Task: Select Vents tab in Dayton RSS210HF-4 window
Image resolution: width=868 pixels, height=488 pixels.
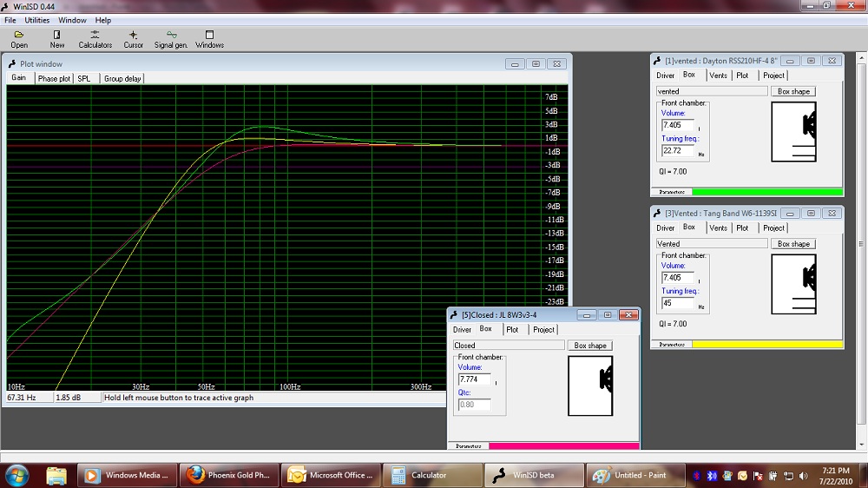Action: click(x=719, y=76)
